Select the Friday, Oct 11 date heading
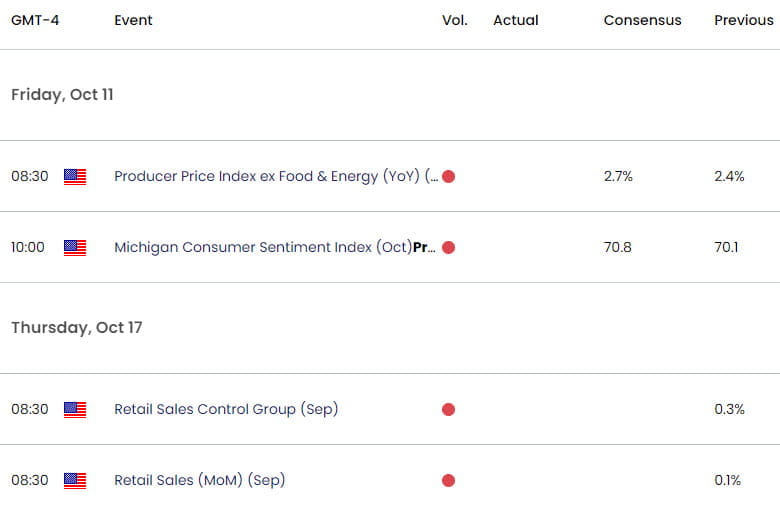The image size is (780, 509). [62, 95]
